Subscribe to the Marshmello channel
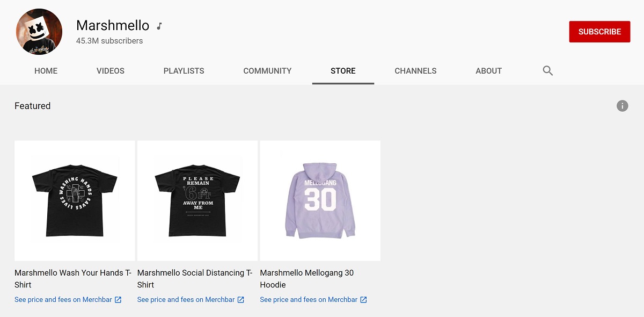 (599, 32)
